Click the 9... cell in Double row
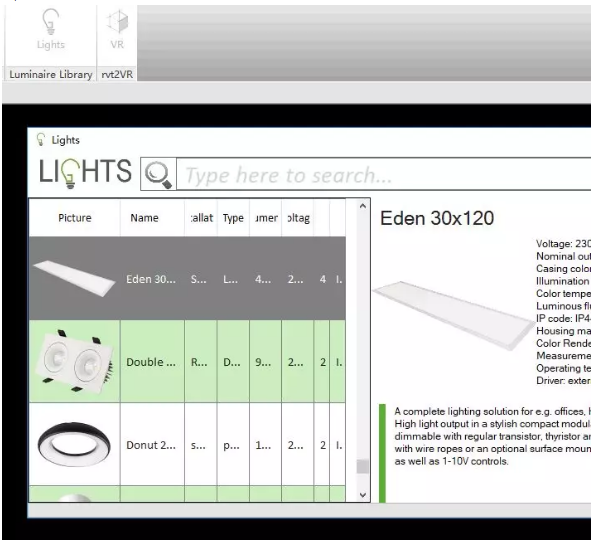595x542 pixels. tap(265, 362)
